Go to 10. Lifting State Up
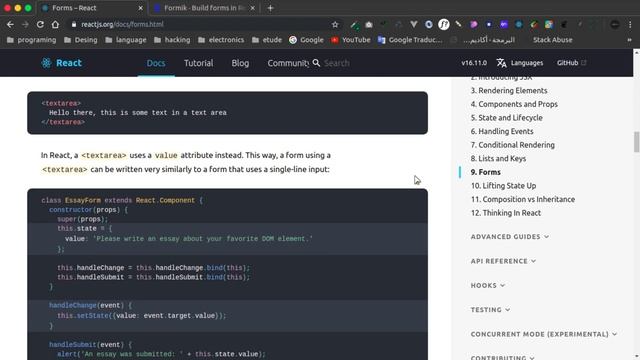Image resolution: width=640 pixels, height=360 pixels. click(x=503, y=186)
